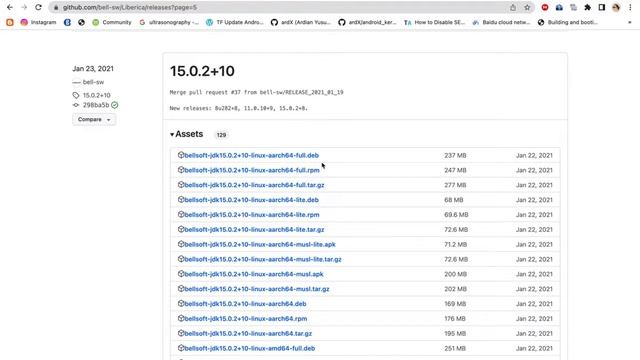Open the andX (Ardian Yusu... bookmark
Viewport: 640px width, 360px height.
[x=301, y=22]
